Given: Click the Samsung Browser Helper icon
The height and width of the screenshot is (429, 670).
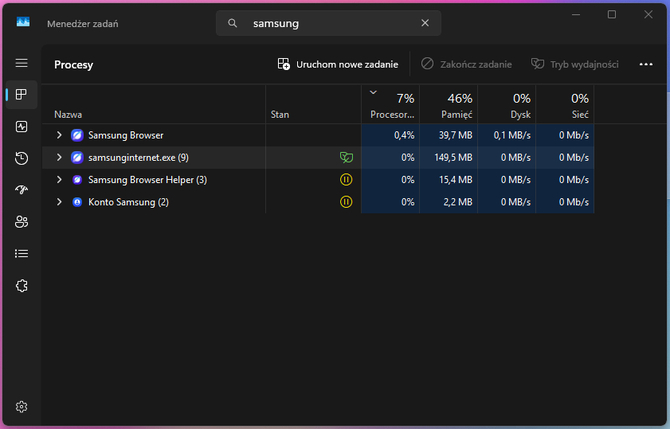Looking at the screenshot, I should (x=77, y=180).
